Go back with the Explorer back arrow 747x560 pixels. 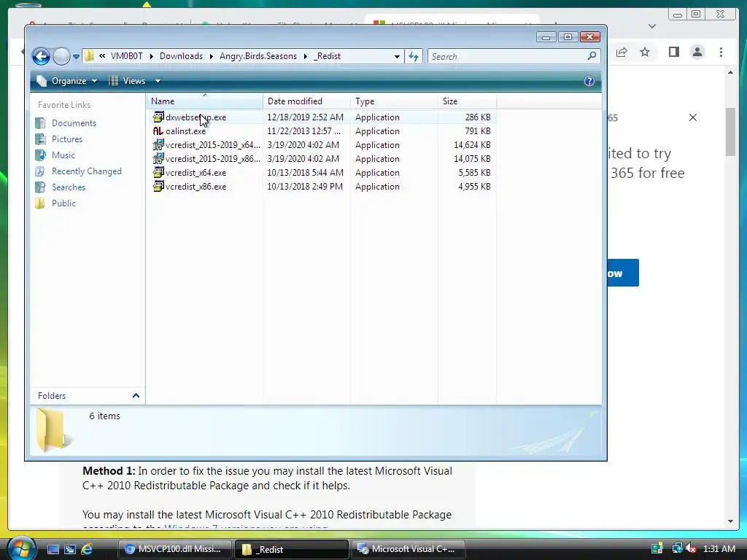pos(41,56)
